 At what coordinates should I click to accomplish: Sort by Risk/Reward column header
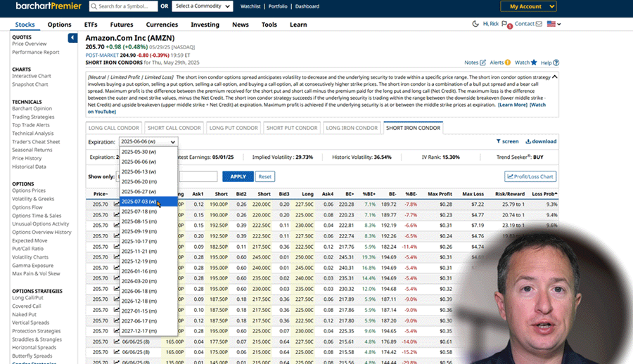(510, 194)
